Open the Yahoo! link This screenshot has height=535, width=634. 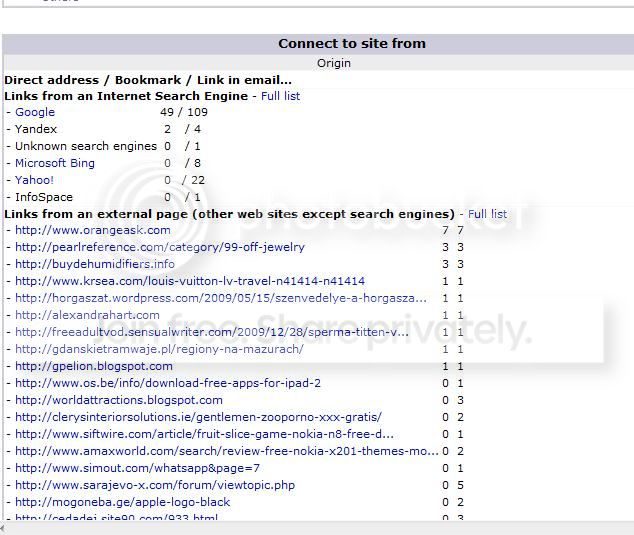tap(34, 180)
